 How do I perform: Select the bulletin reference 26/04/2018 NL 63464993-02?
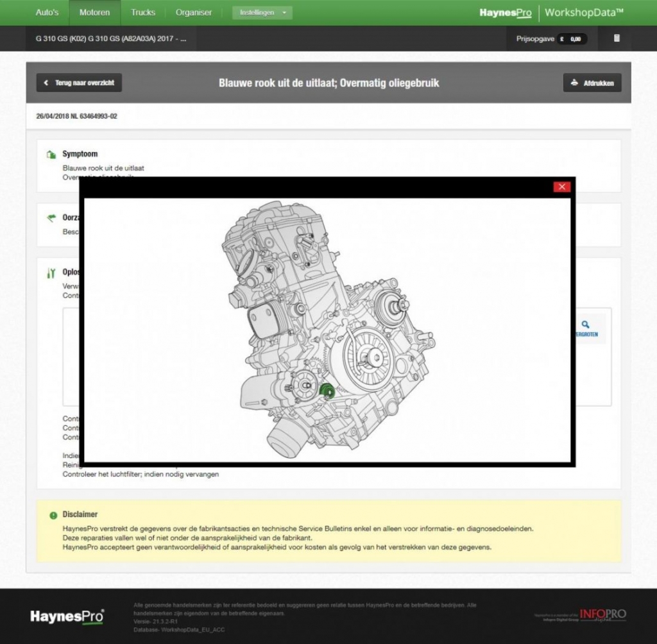[x=77, y=116]
